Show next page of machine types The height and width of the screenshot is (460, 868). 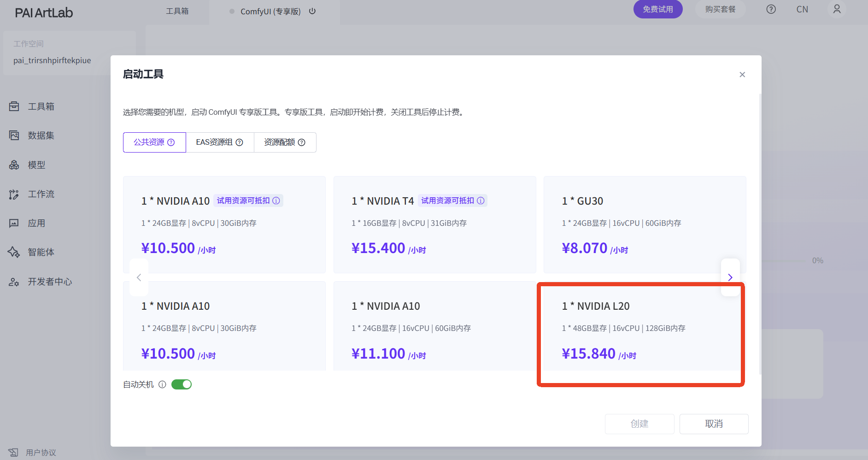point(730,277)
